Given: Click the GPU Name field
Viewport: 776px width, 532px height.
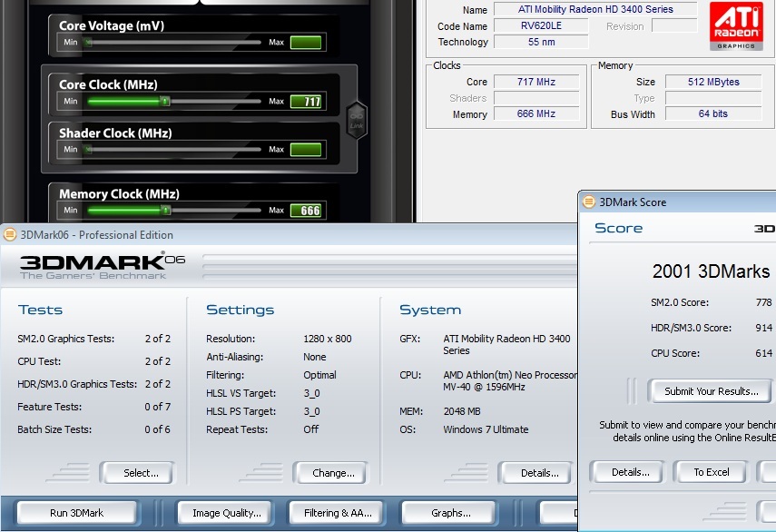Looking at the screenshot, I should click(x=595, y=9).
